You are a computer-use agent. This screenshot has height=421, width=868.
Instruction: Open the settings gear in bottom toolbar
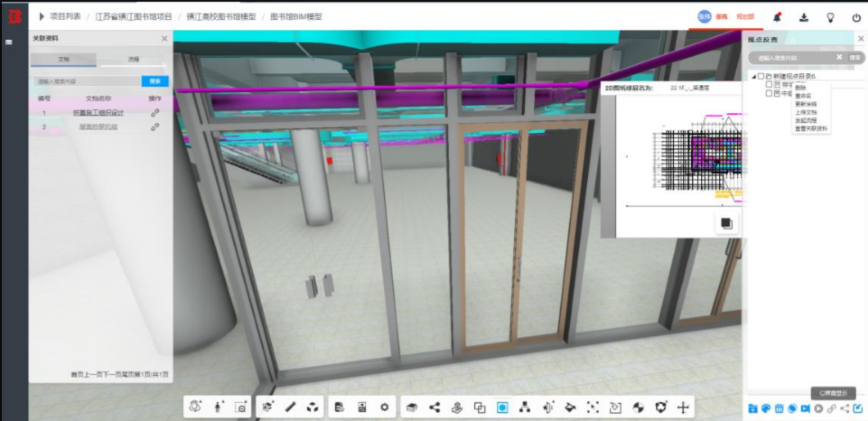pyautogui.click(x=385, y=407)
